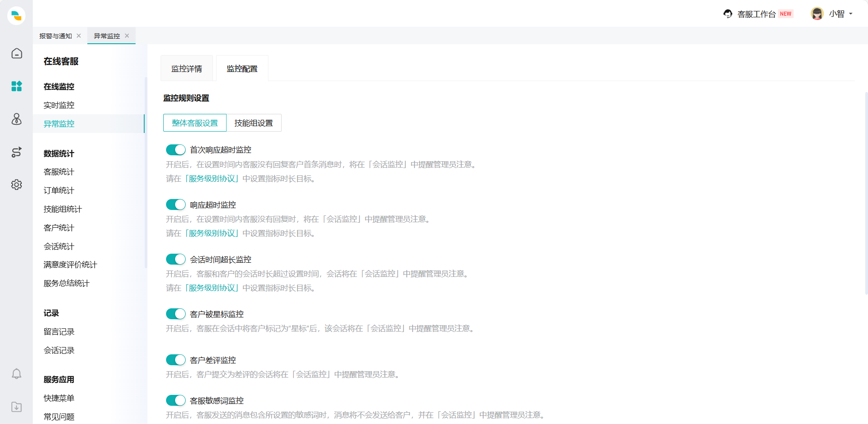Screen dimensions: 868x424
Task: Open 满意度评价统计 in the sidebar menu
Action: (x=70, y=264)
